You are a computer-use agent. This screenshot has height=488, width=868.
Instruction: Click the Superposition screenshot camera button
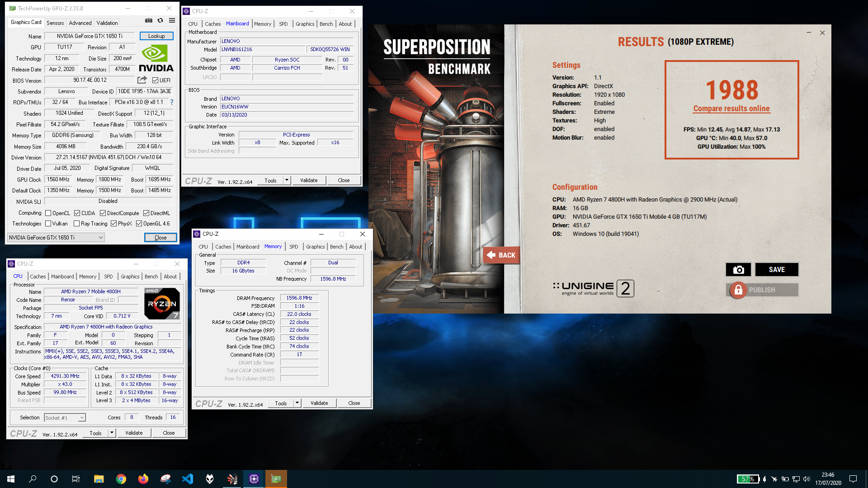[738, 269]
